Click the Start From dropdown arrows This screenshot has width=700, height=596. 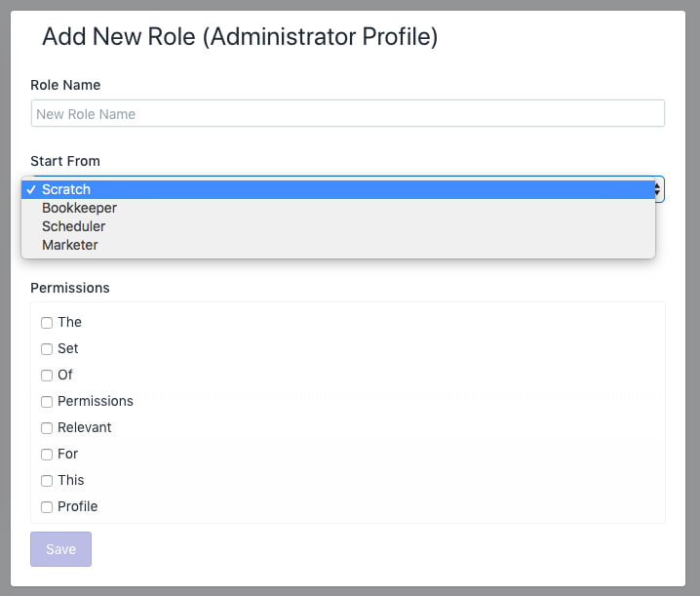(658, 189)
